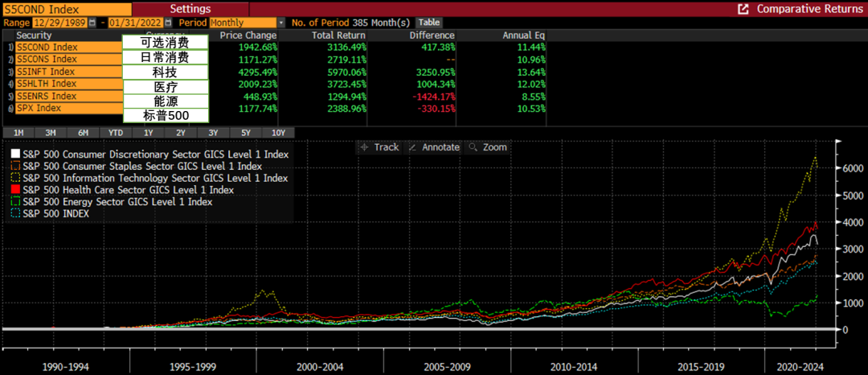
Task: Open the Settings tab
Action: click(x=190, y=9)
